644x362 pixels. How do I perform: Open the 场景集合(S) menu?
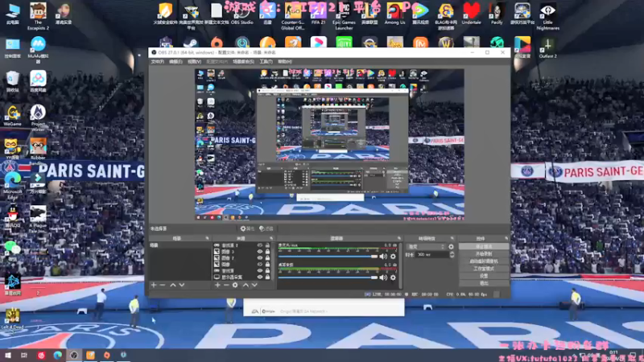coord(243,62)
